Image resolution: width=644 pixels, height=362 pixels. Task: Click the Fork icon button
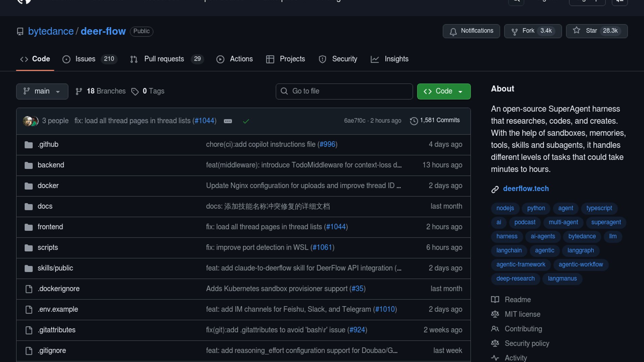pyautogui.click(x=514, y=32)
